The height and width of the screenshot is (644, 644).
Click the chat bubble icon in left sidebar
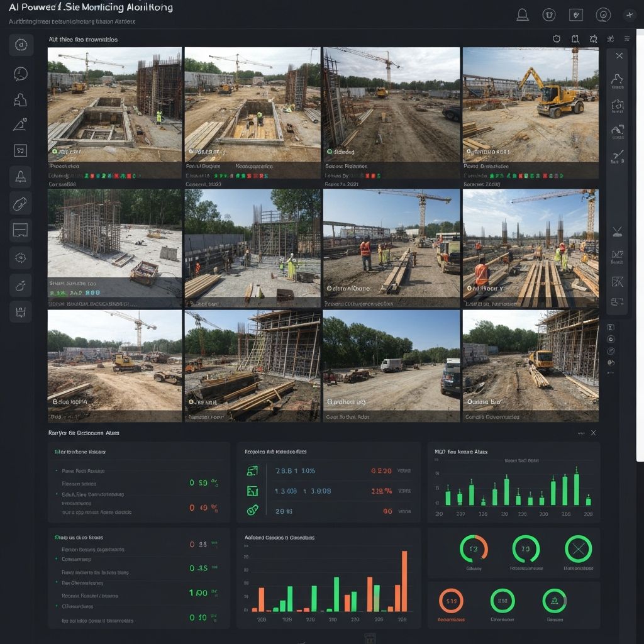point(20,74)
